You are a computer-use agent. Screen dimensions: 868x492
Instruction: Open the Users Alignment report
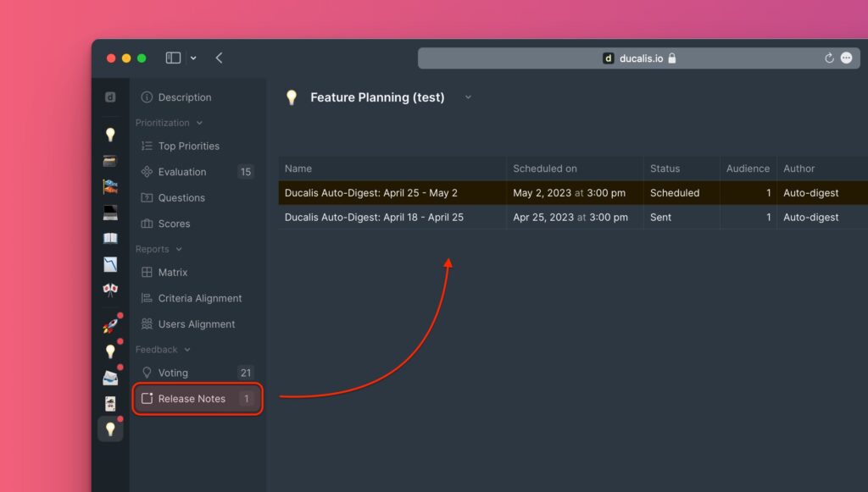tap(197, 324)
